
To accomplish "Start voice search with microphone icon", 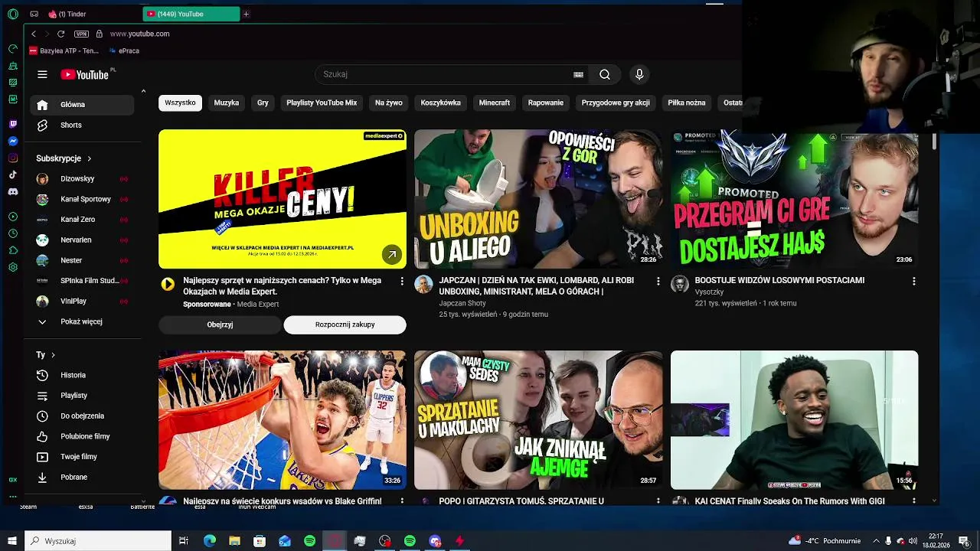I will coord(639,74).
